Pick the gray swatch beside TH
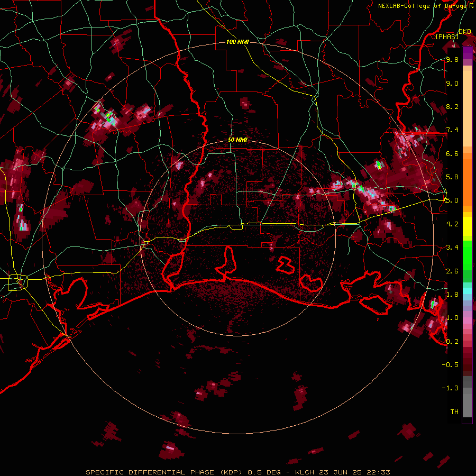The image size is (476, 476). click(x=467, y=407)
